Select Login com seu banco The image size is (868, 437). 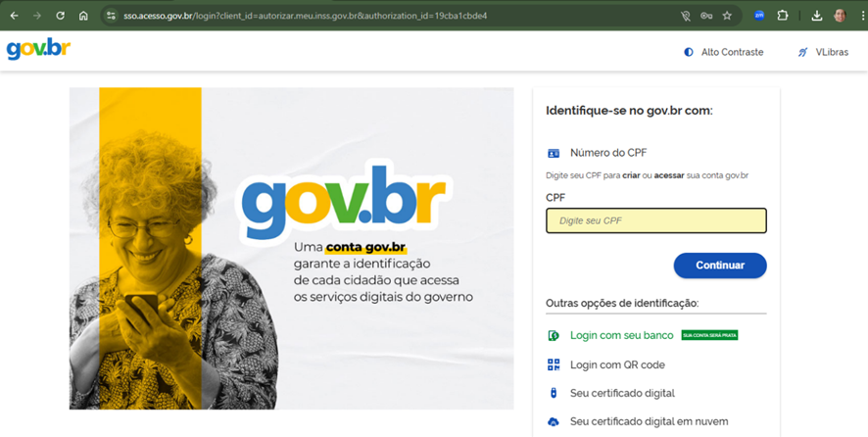[621, 335]
